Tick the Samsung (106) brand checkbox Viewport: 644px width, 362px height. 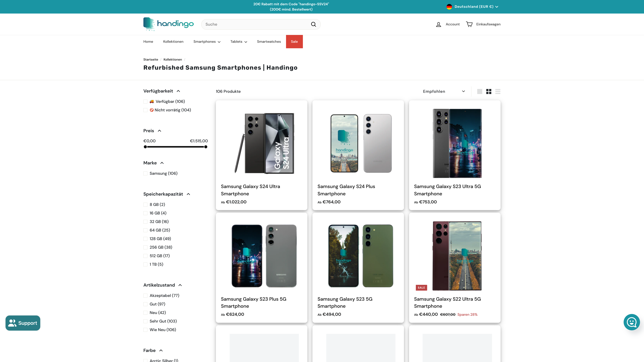tap(145, 173)
